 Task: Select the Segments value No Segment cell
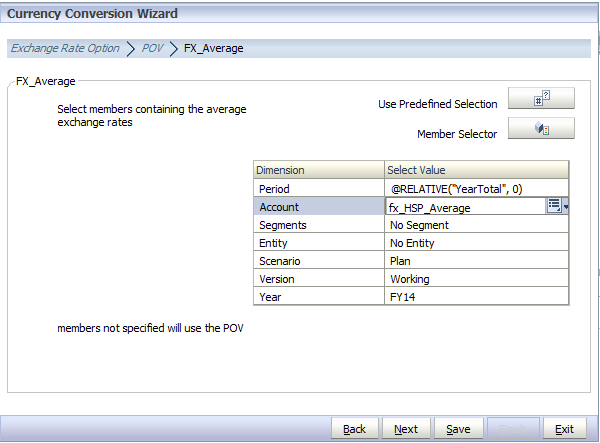pos(476,225)
